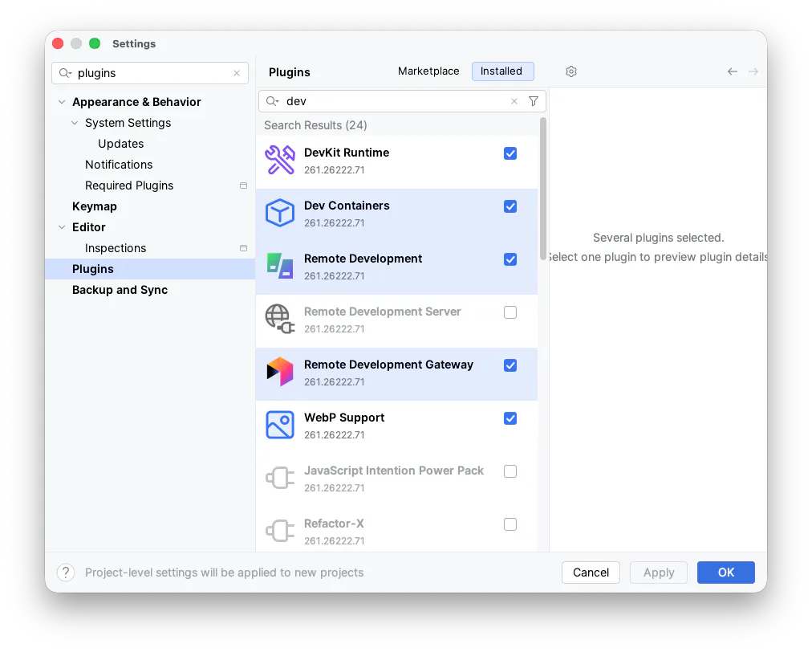Viewport: 812px width, 652px height.
Task: Click the Cancel button
Action: 591,573
